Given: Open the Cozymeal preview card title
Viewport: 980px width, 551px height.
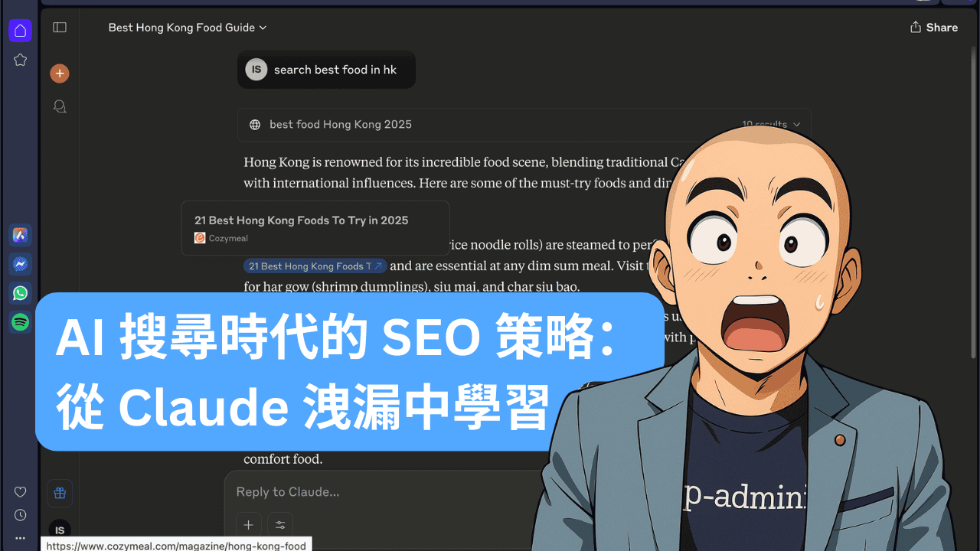Looking at the screenshot, I should [301, 220].
